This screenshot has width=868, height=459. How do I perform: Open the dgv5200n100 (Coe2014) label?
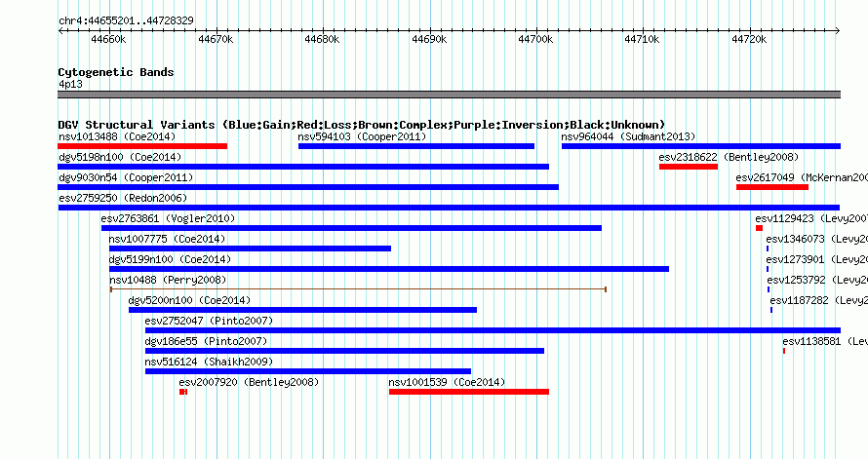(x=189, y=300)
